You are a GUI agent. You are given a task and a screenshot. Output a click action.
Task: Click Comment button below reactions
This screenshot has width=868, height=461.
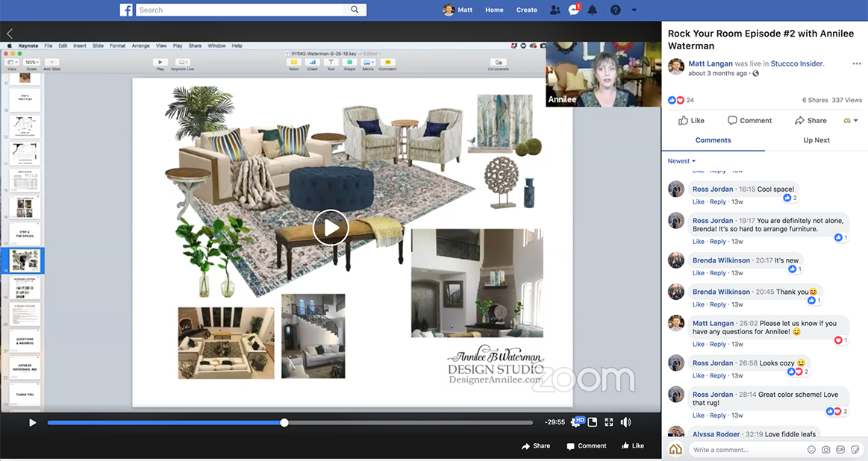point(749,121)
